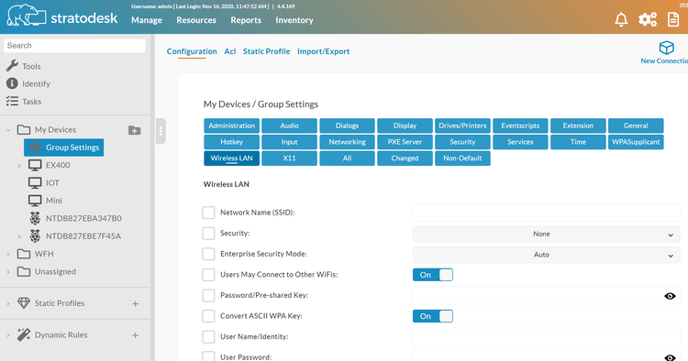
Task: Open the WPASupplicant settings category
Action: [x=636, y=142]
